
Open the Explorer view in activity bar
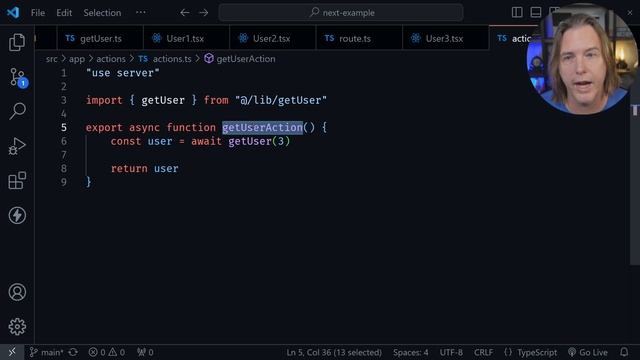(x=17, y=42)
